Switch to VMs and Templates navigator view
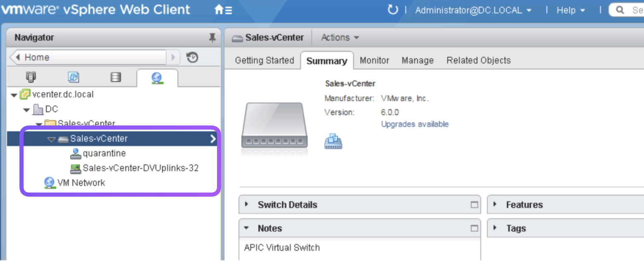 [x=73, y=77]
